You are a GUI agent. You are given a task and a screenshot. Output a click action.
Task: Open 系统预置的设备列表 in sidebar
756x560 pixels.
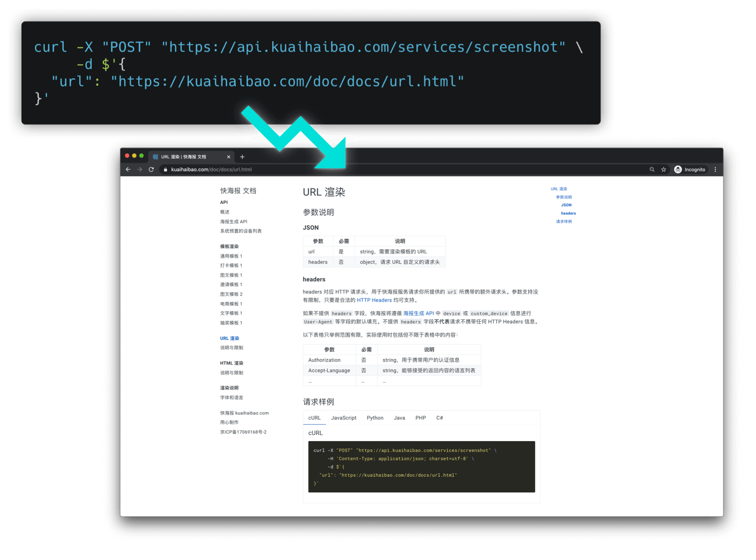[x=241, y=231]
